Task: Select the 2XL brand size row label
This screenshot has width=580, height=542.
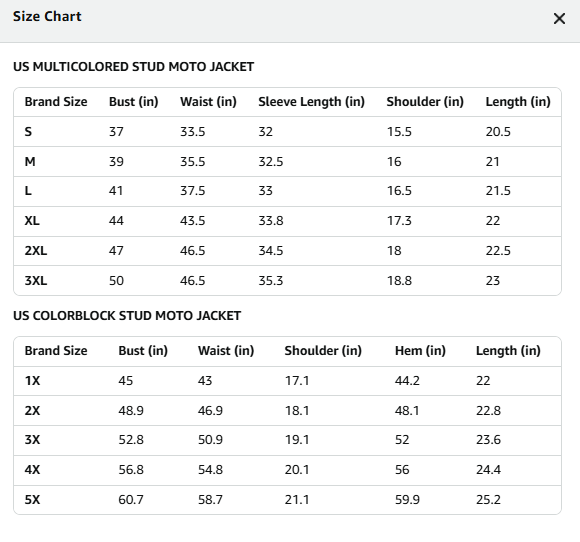Action: point(36,251)
